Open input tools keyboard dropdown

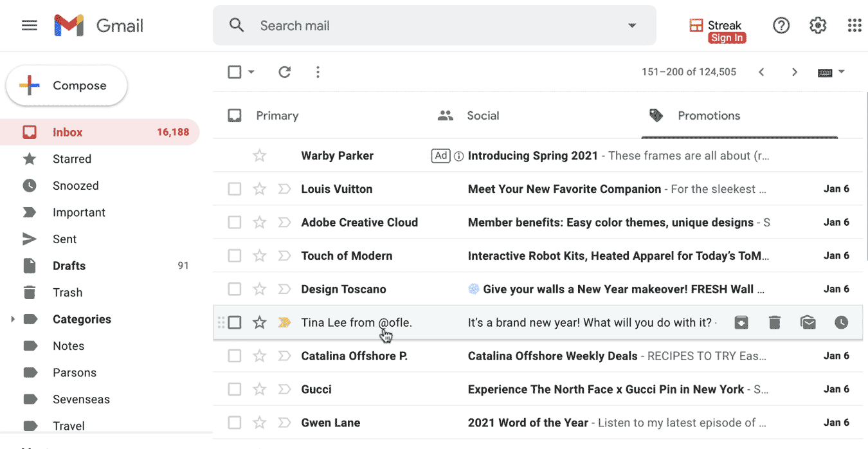(831, 72)
